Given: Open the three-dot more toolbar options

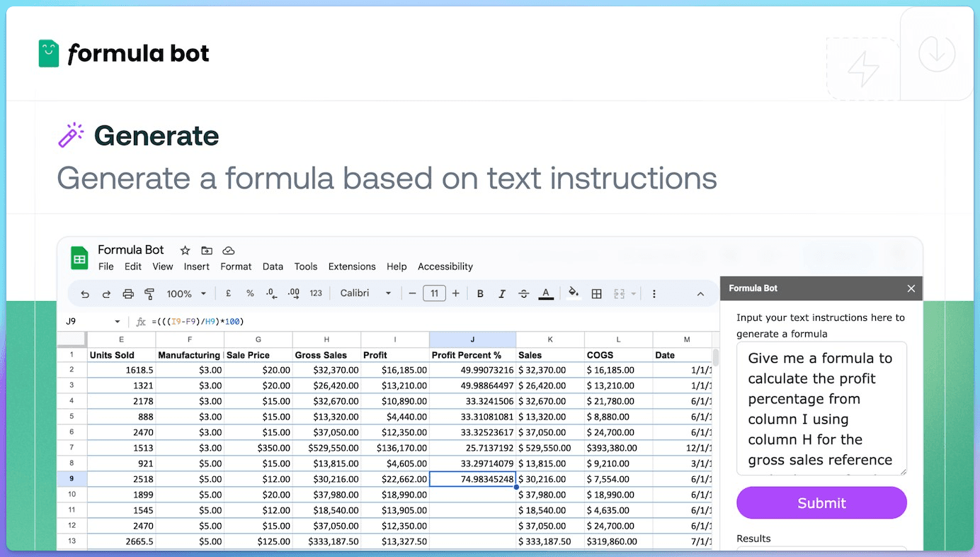Looking at the screenshot, I should tap(654, 293).
